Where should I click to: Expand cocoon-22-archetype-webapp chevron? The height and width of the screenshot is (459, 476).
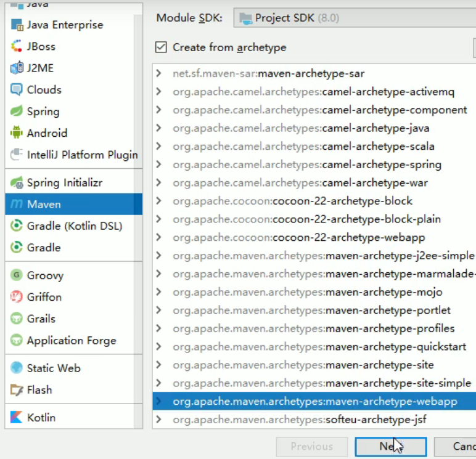pos(158,237)
